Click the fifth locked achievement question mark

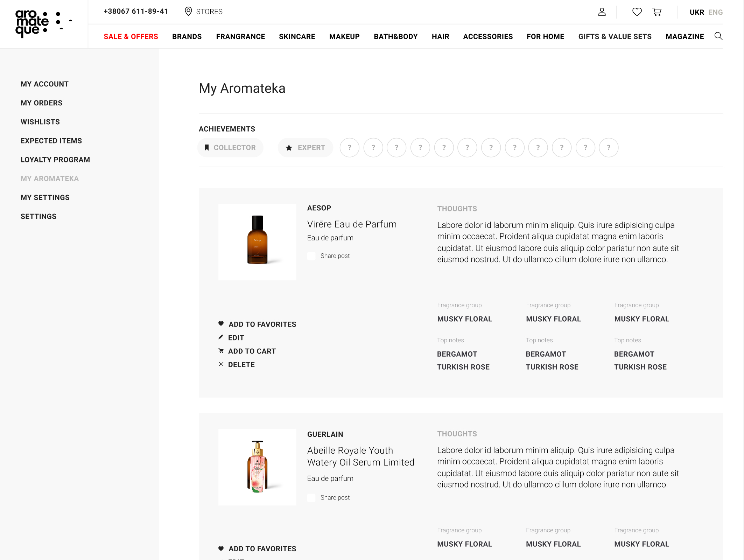point(444,148)
